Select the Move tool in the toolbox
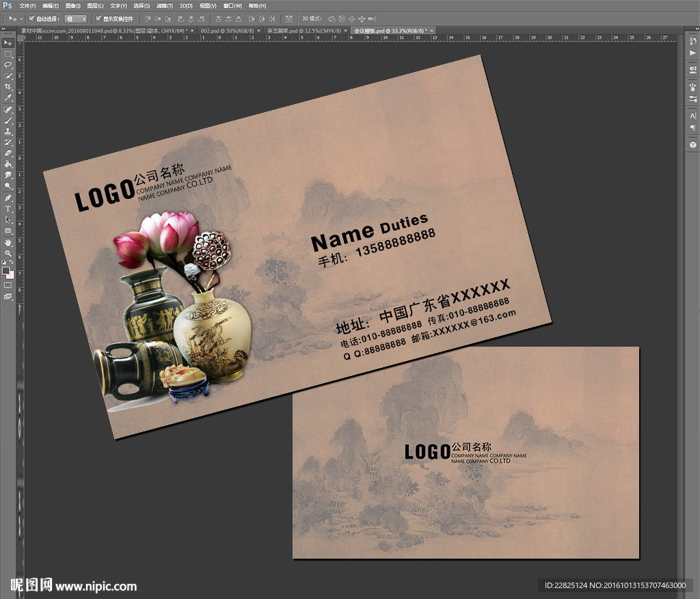Screen dimensions: 700x599 click(8, 43)
